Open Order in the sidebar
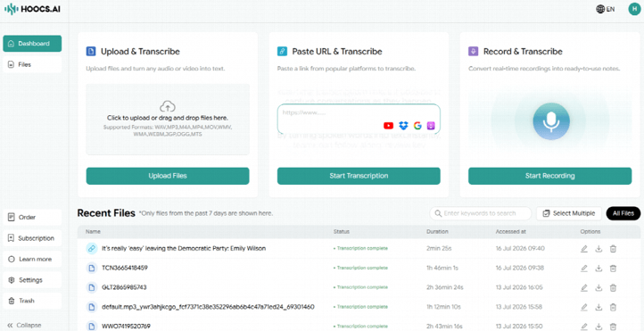644x331 pixels. tap(32, 217)
